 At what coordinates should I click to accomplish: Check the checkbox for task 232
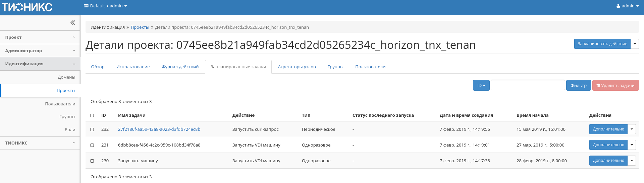[92, 129]
